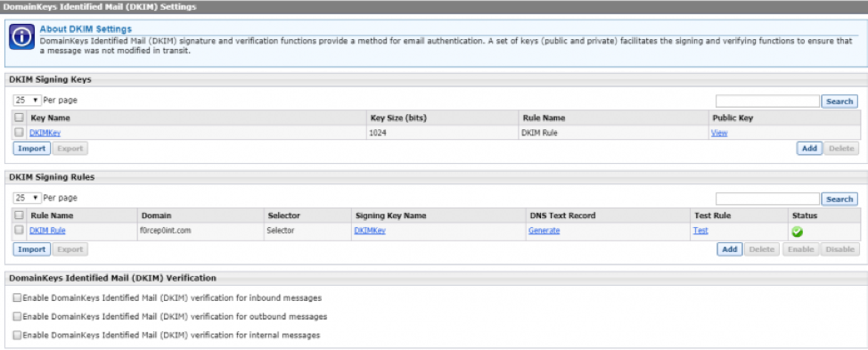Open DKIMKey link under Signing Key Name
Screen dimensions: 868x350
369,231
